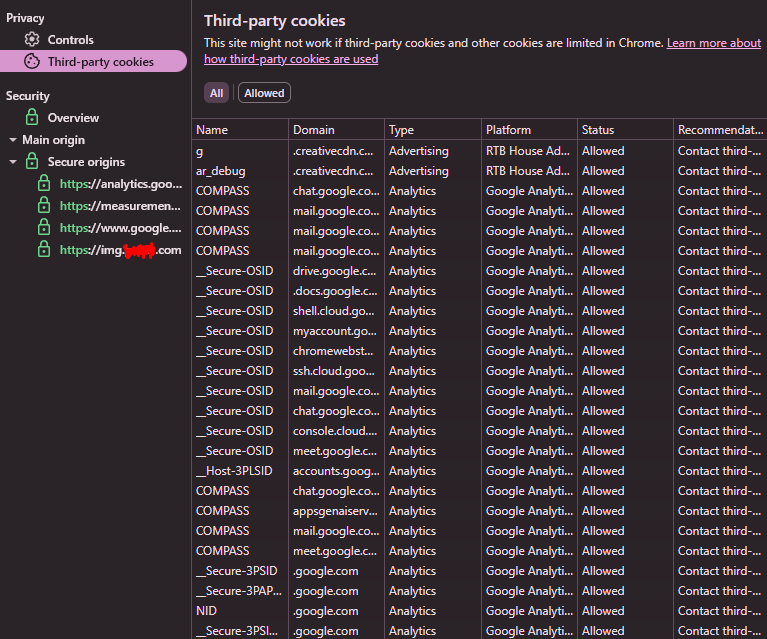
Task: Click the Overview lock icon
Action: [32, 117]
